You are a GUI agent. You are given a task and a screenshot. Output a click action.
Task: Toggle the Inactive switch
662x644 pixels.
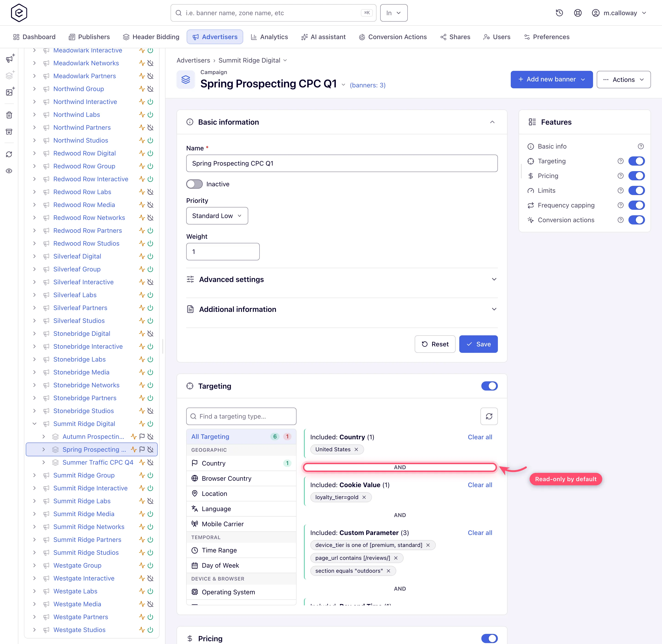coord(194,184)
